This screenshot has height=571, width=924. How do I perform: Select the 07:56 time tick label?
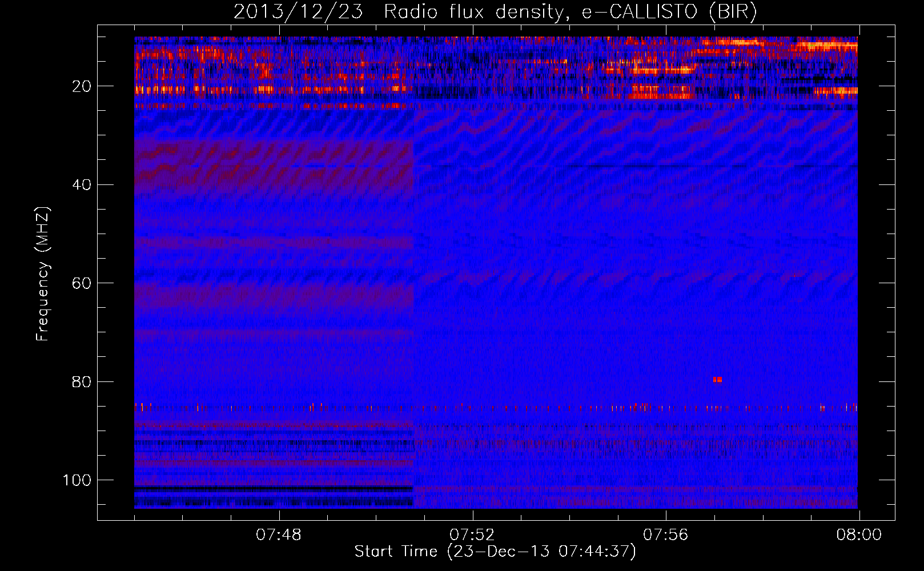[666, 535]
